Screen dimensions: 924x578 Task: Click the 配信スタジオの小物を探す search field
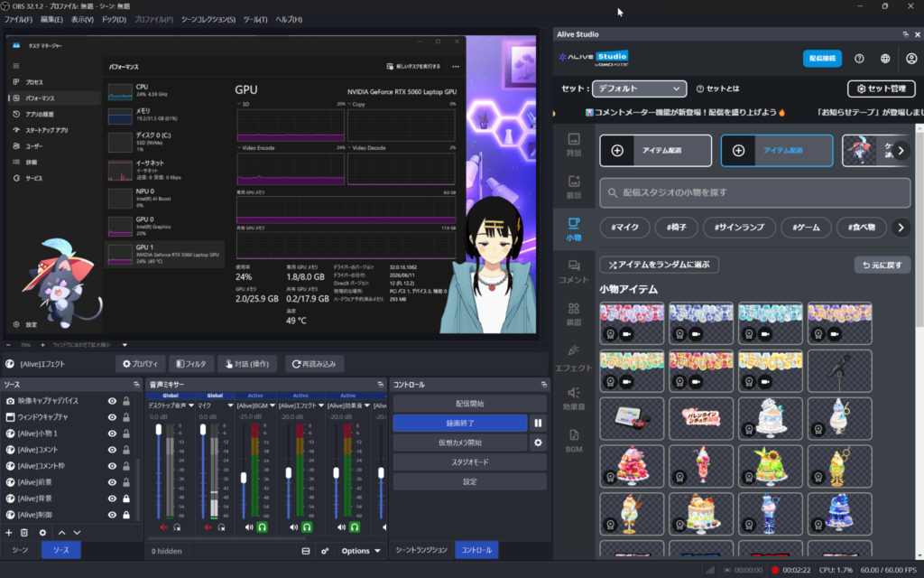coord(755,193)
